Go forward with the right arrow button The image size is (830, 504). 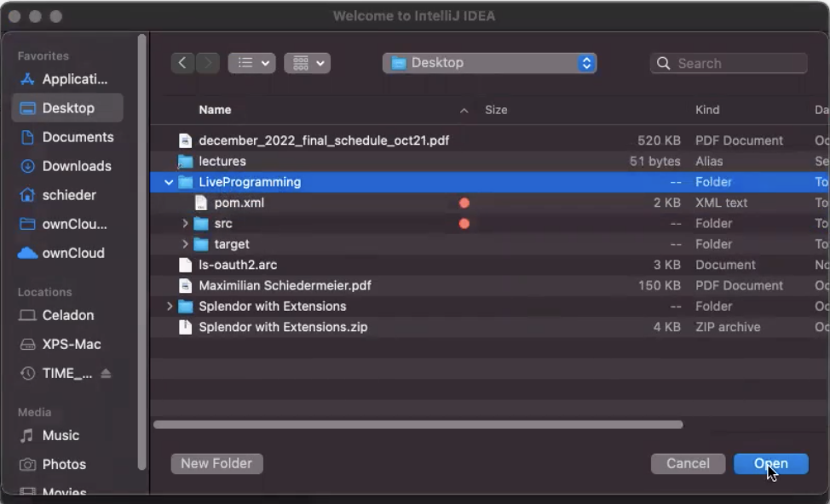(x=208, y=63)
